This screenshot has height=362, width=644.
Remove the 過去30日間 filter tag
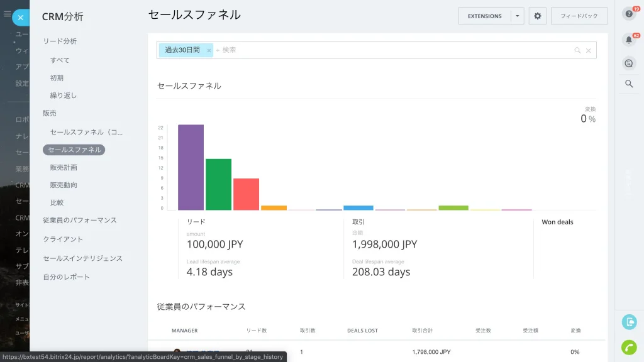(209, 50)
